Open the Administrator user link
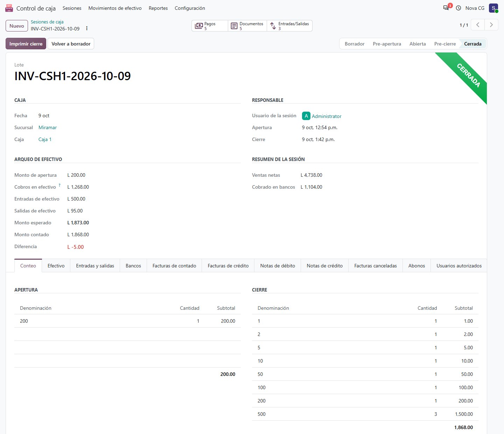The width and height of the screenshot is (504, 434). (327, 116)
